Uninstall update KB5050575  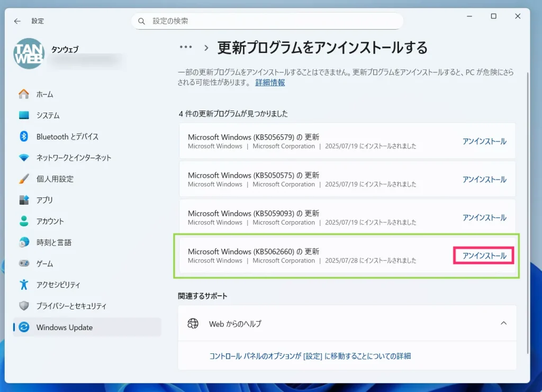484,179
